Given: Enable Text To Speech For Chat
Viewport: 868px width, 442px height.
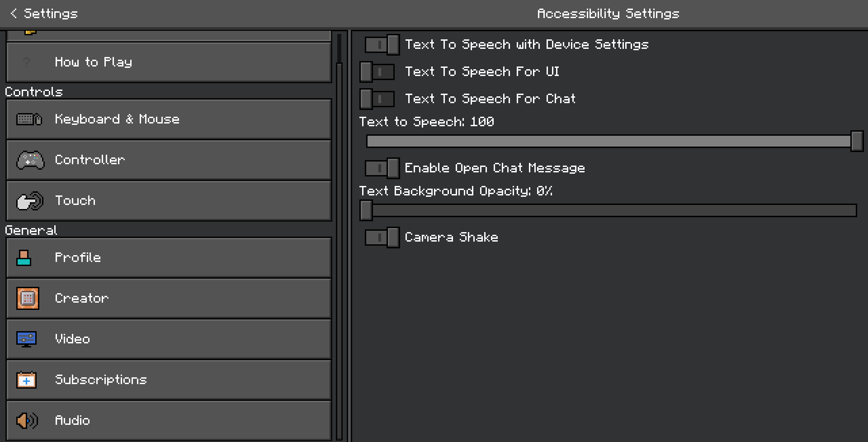Looking at the screenshot, I should tap(377, 99).
